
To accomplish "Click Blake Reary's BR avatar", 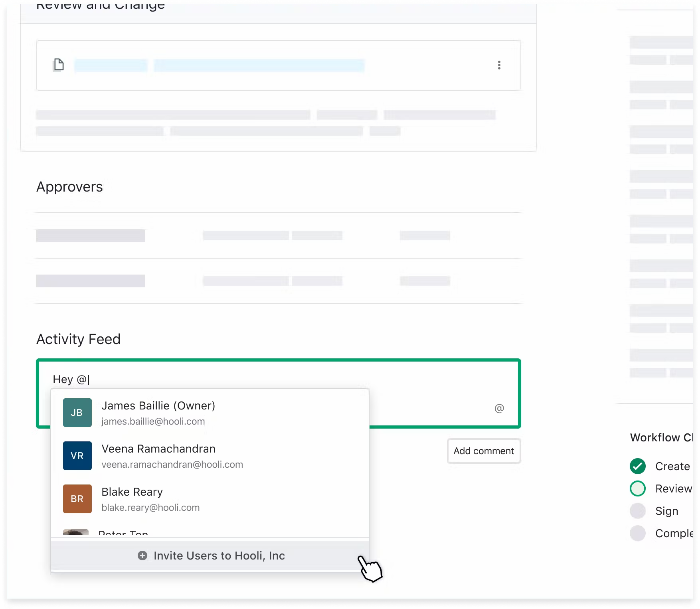I will (77, 498).
